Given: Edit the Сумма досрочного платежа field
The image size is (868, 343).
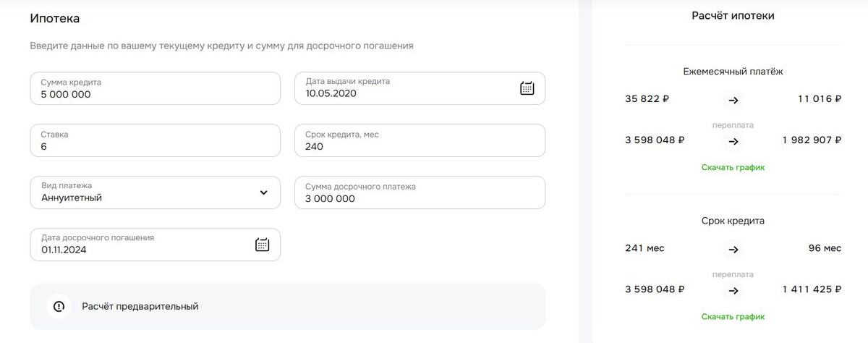Looking at the screenshot, I should click(x=420, y=192).
